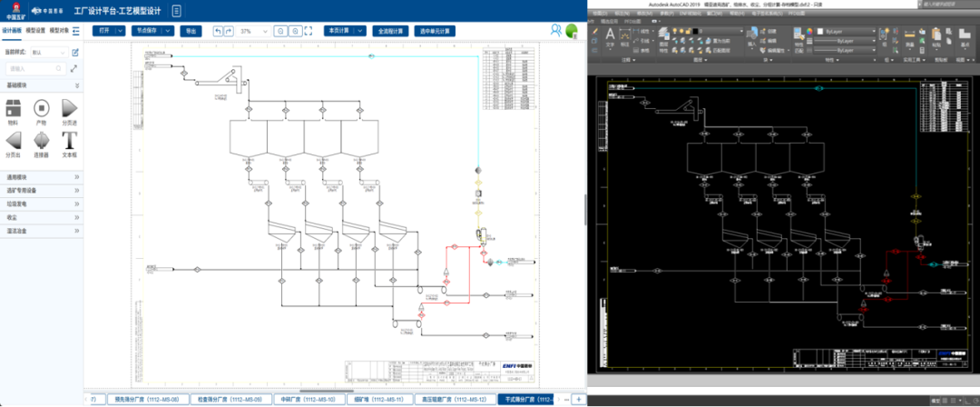This screenshot has height=407, width=980.
Task: Pick the 分页出 page-out arrow block
Action: [13, 141]
